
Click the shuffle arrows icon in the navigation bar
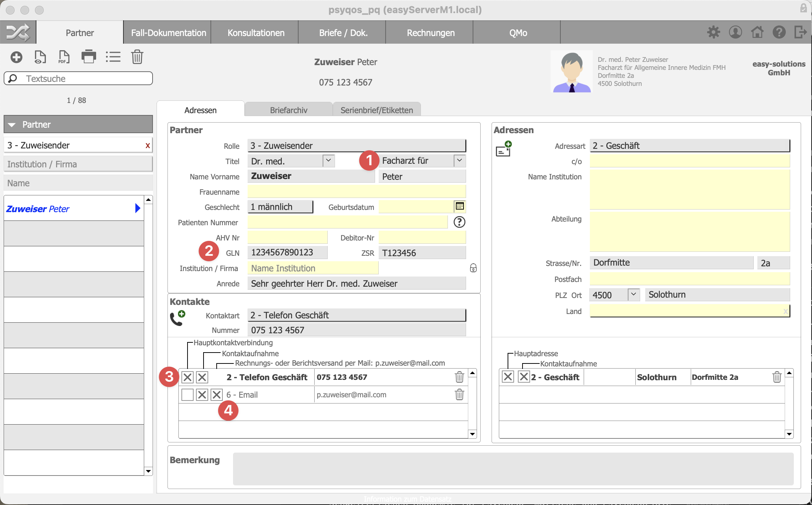18,32
